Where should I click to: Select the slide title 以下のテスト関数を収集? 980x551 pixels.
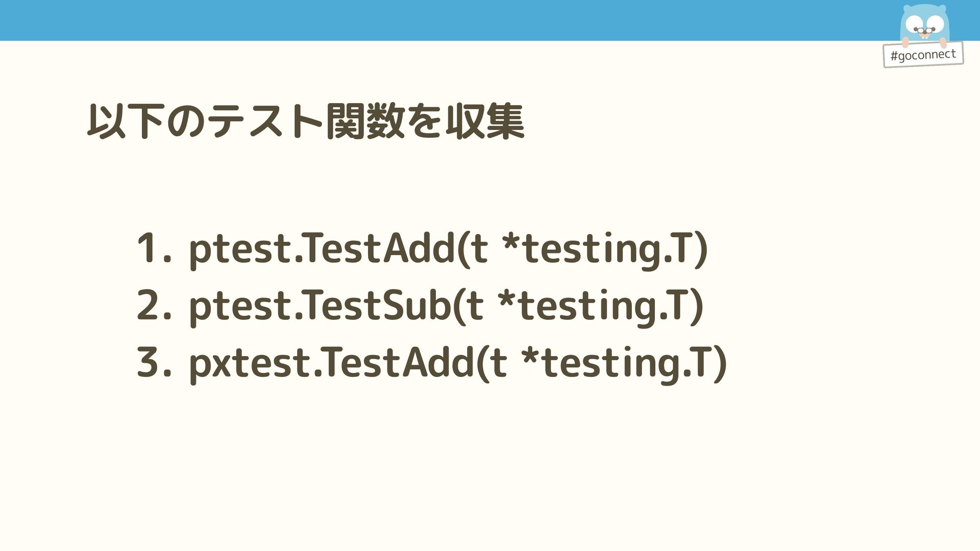pos(305,121)
